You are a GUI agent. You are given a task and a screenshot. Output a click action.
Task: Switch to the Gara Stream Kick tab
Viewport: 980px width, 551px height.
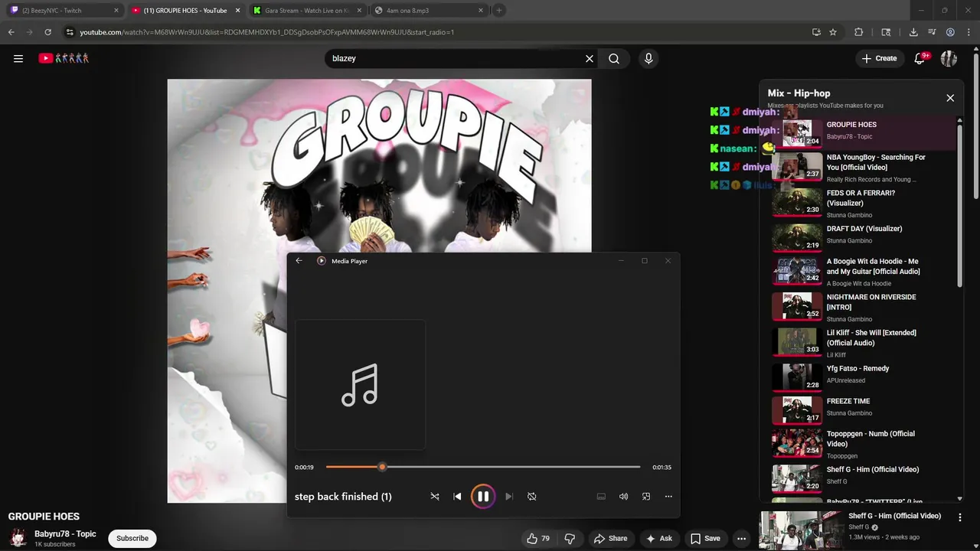306,11
